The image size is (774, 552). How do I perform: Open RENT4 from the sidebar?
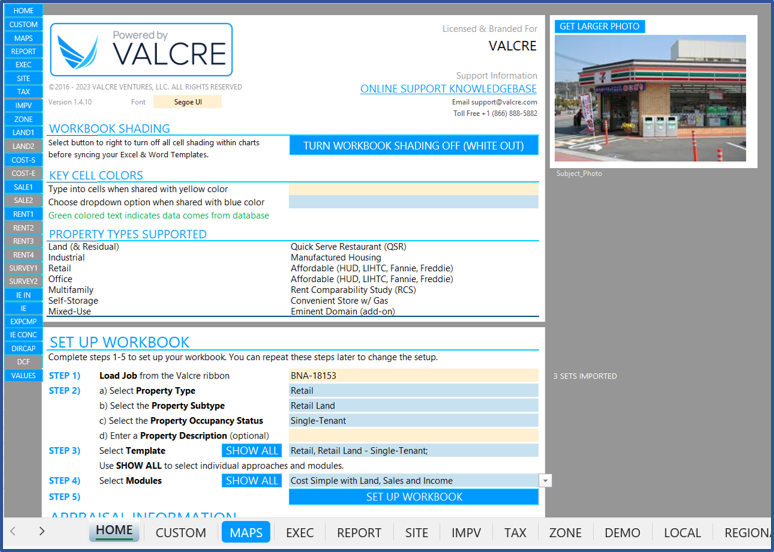[23, 255]
